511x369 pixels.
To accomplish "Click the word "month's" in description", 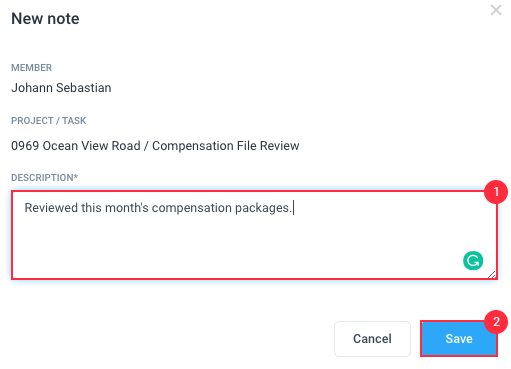I will point(127,208).
